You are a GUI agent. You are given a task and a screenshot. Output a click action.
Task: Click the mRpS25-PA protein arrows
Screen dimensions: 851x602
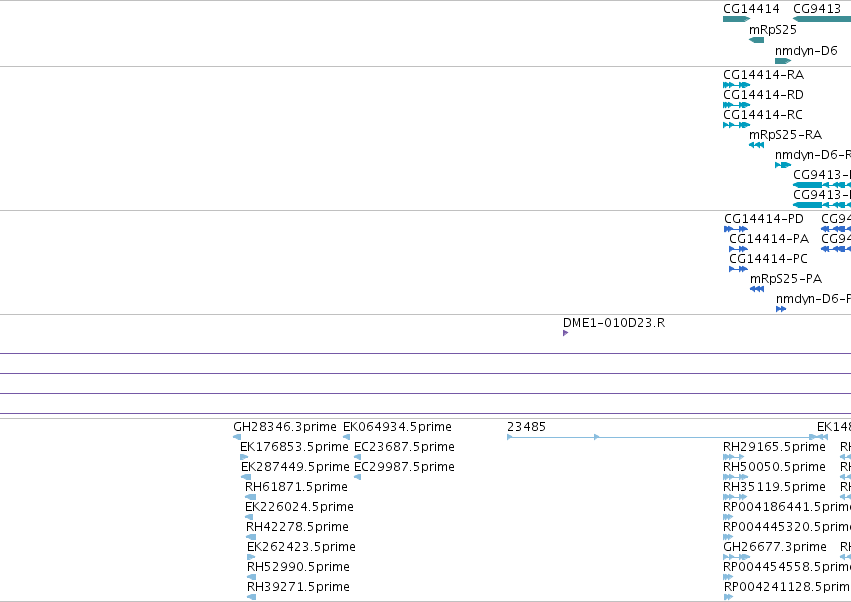click(757, 289)
